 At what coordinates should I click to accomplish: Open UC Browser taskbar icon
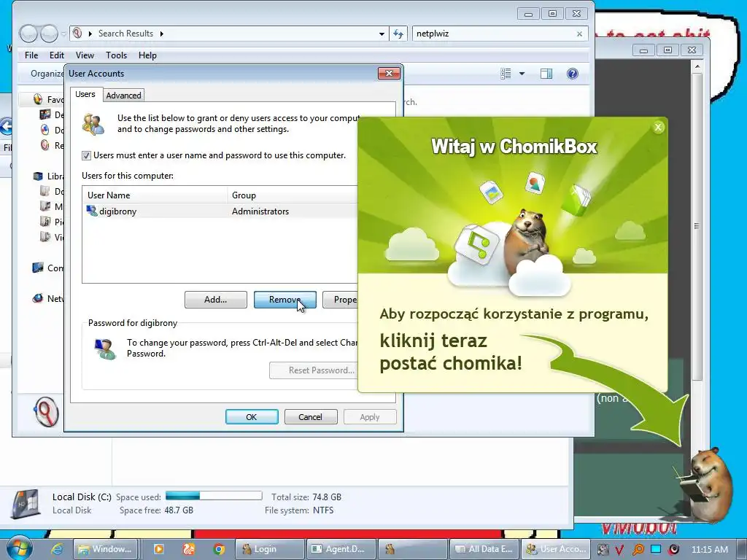[189, 549]
